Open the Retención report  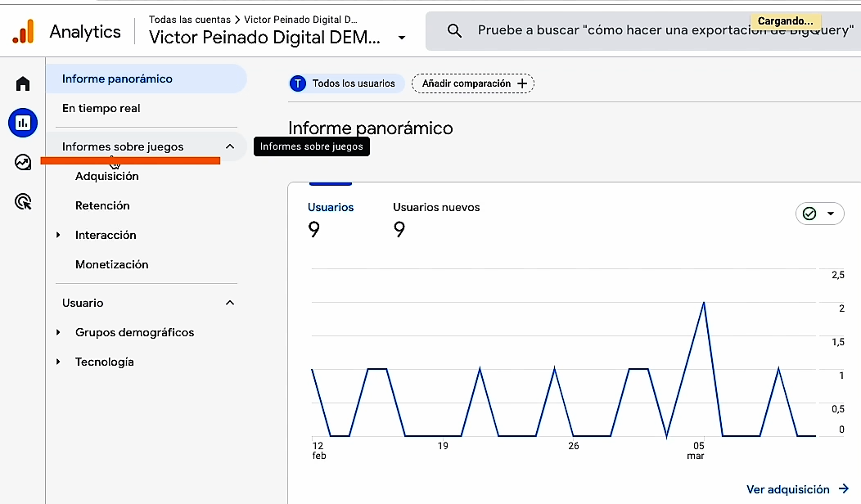coord(102,205)
